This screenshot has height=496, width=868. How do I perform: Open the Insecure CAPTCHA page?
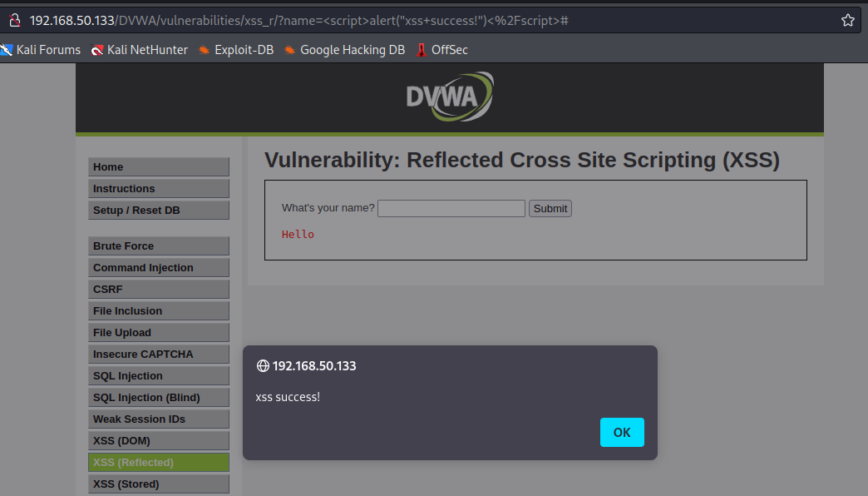point(158,354)
